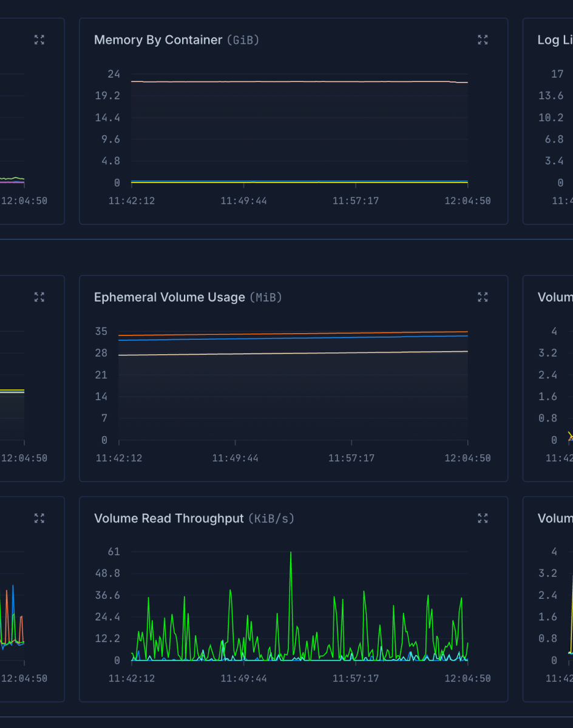Click 11:49:44 tick on Memory By Container axis
Image resolution: width=573 pixels, height=728 pixels.
point(243,201)
